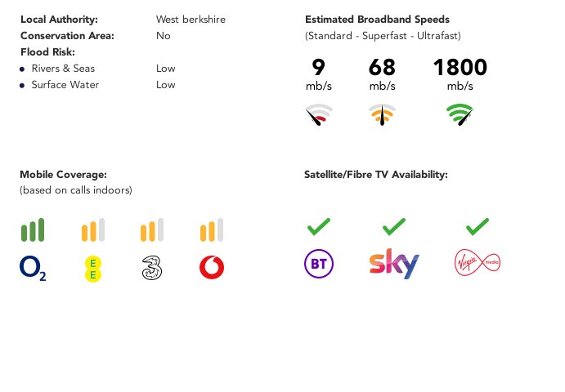Click the Estimated Broadband Speeds heading
Image resolution: width=565 pixels, height=392 pixels.
click(x=377, y=20)
